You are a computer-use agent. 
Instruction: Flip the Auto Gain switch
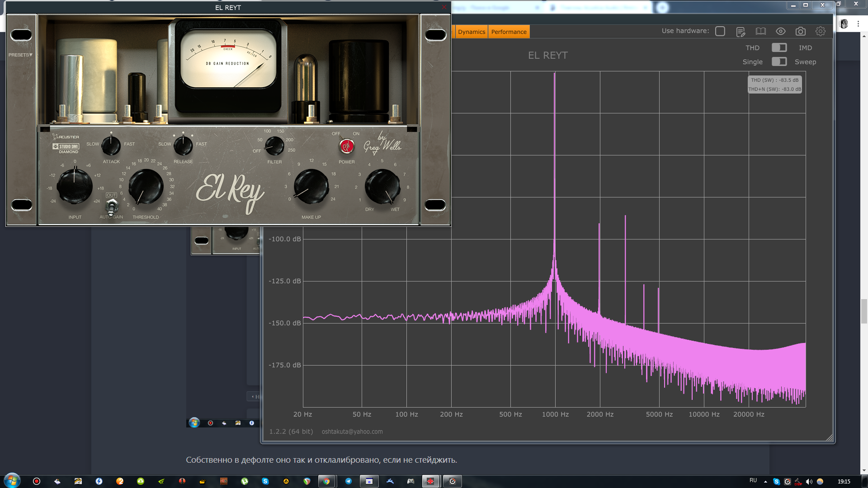click(112, 206)
